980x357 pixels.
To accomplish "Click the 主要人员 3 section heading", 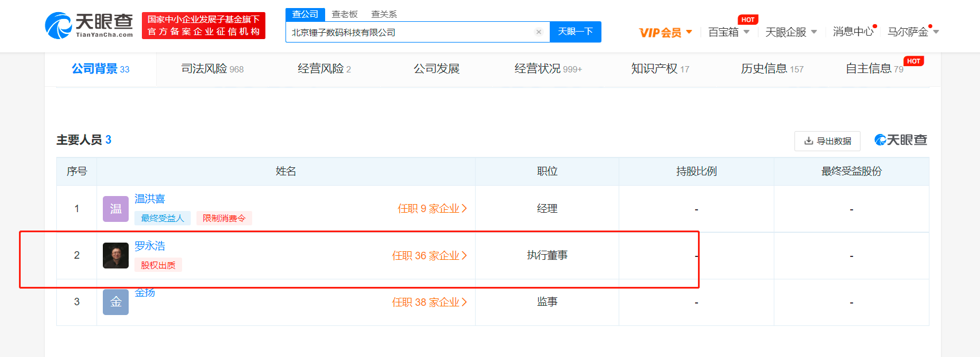I will [84, 140].
